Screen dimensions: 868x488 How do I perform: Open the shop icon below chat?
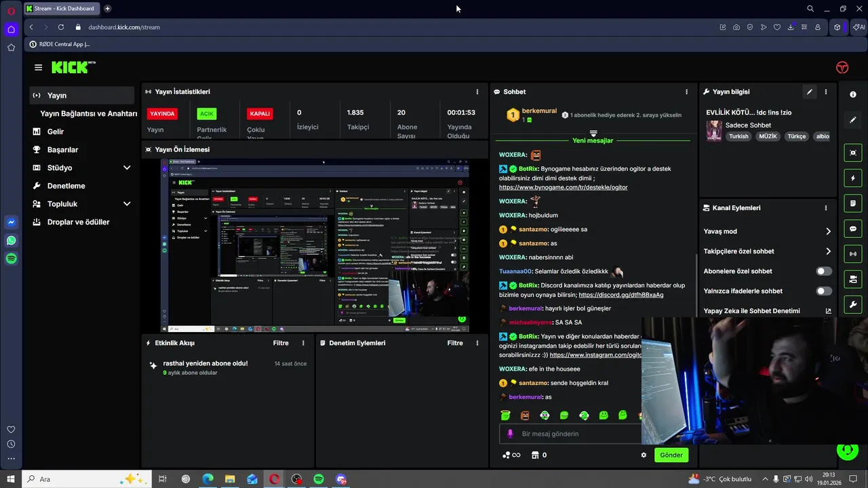tap(535, 455)
